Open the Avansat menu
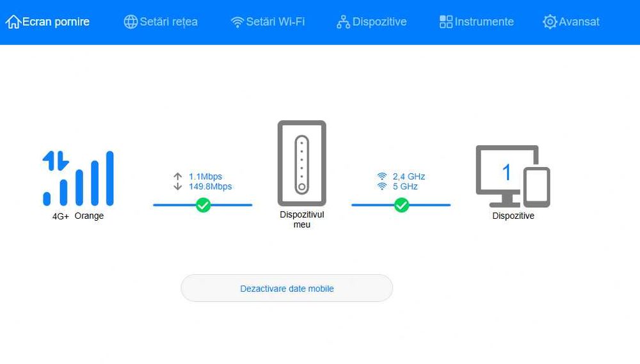Viewport: 640px width, 364px height. [x=571, y=22]
